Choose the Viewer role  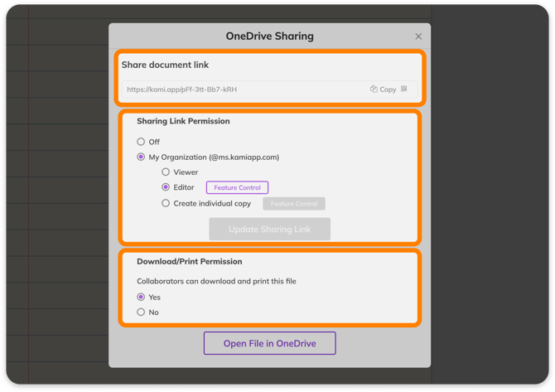click(x=166, y=172)
